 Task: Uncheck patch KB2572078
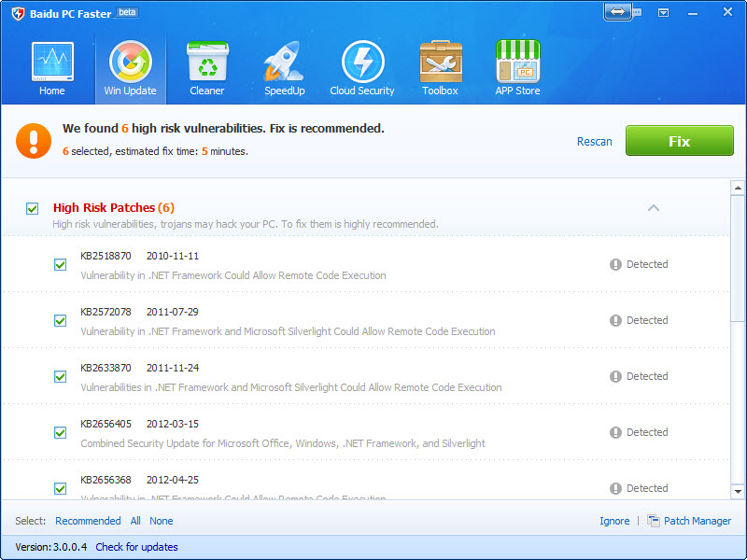60,321
